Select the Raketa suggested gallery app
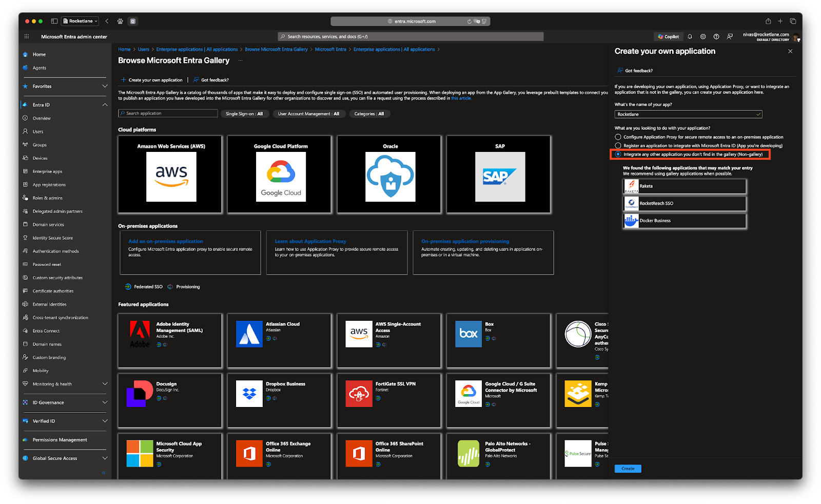The width and height of the screenshot is (821, 504). (685, 186)
